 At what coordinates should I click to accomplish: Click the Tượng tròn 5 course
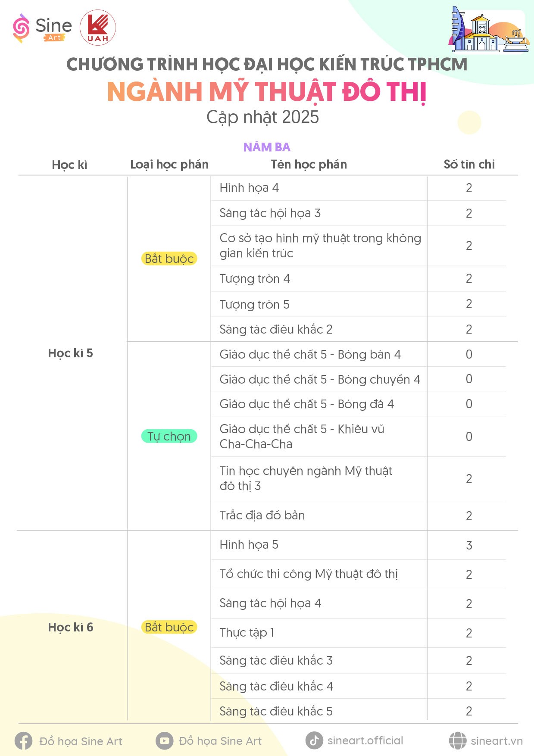pyautogui.click(x=254, y=304)
